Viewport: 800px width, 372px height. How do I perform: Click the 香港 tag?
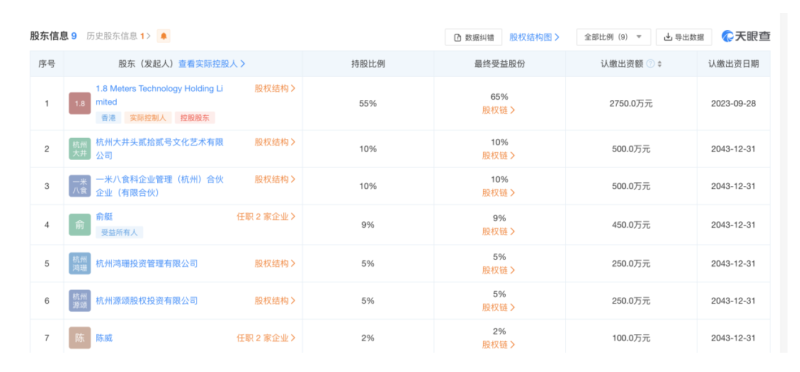[x=108, y=118]
